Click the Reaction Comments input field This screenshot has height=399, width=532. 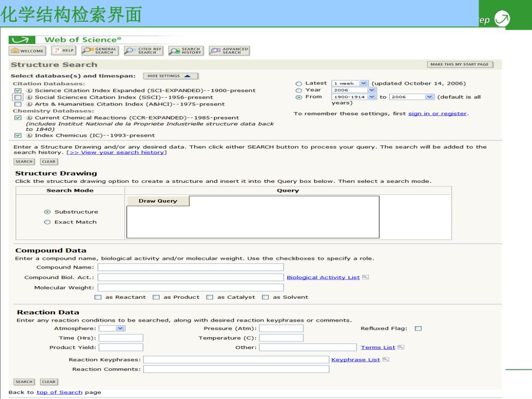(x=236, y=369)
